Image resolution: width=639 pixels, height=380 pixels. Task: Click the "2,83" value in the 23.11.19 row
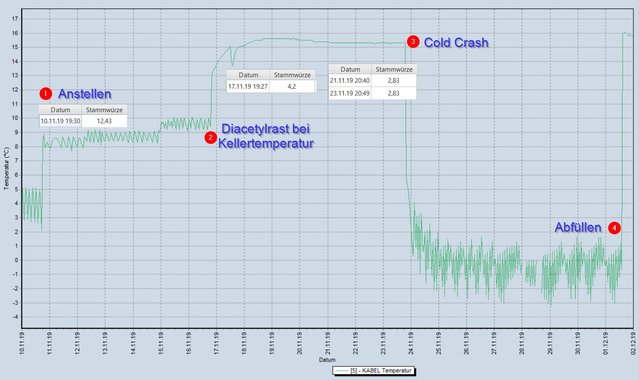pos(394,93)
